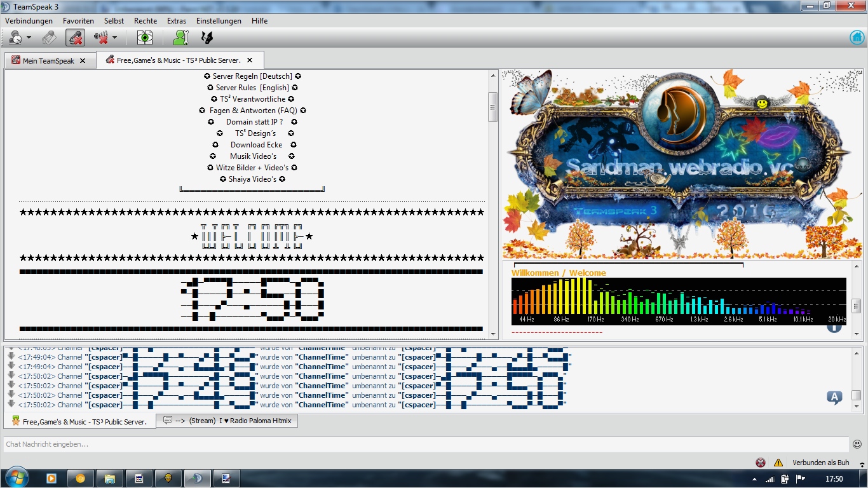Close the Free,Game's & Music server tab

250,60
